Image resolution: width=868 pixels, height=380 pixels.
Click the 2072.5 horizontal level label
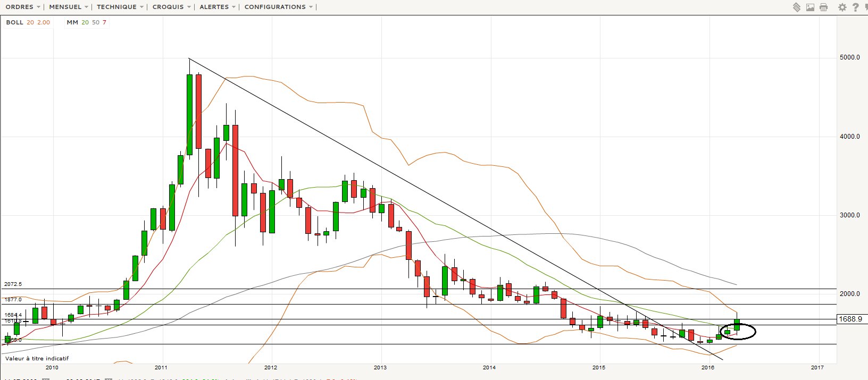(x=13, y=284)
